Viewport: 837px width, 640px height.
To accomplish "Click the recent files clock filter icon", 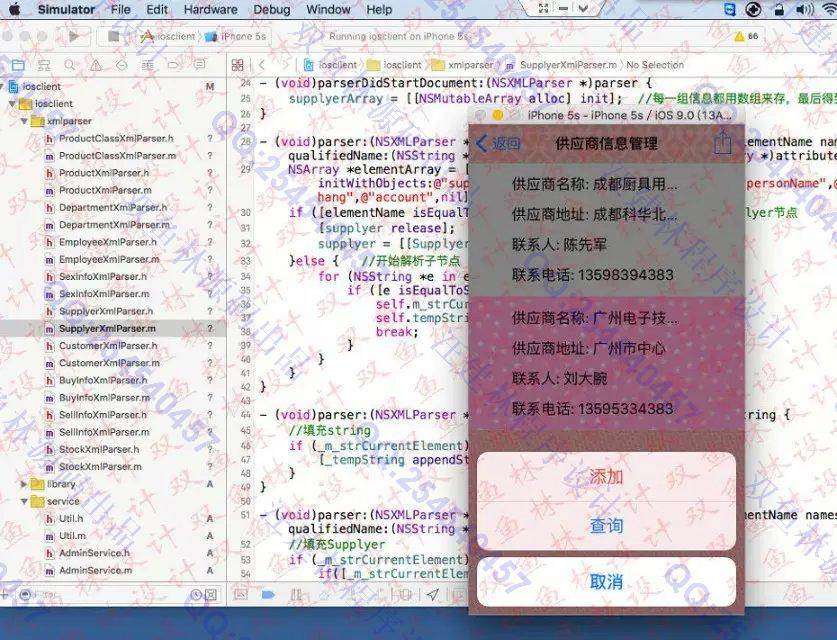I will point(195,595).
